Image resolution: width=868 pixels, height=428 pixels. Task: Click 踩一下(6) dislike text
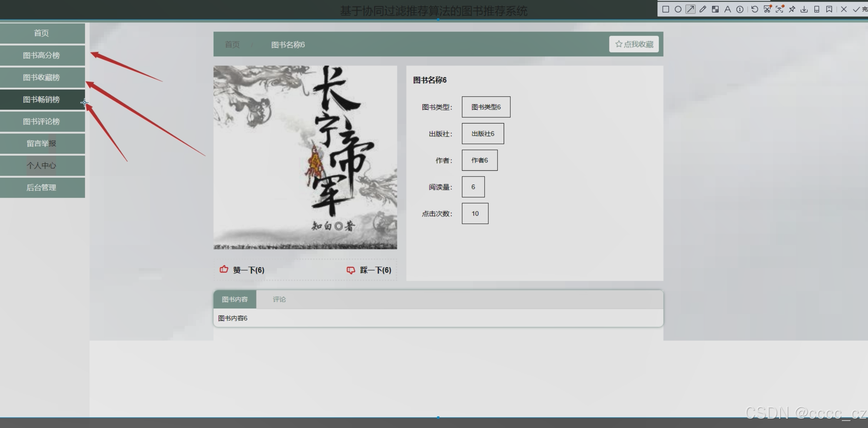click(375, 270)
